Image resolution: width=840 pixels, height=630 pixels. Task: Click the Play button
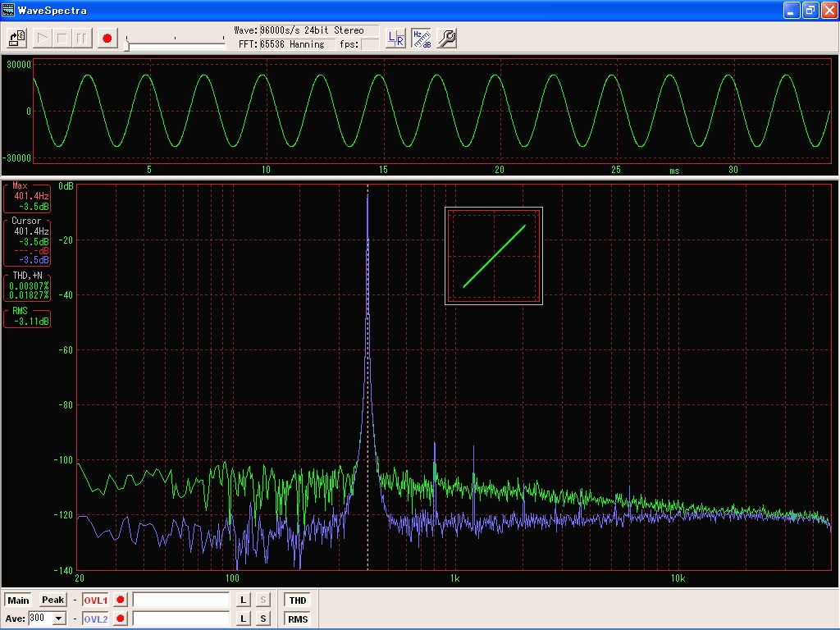click(x=43, y=39)
